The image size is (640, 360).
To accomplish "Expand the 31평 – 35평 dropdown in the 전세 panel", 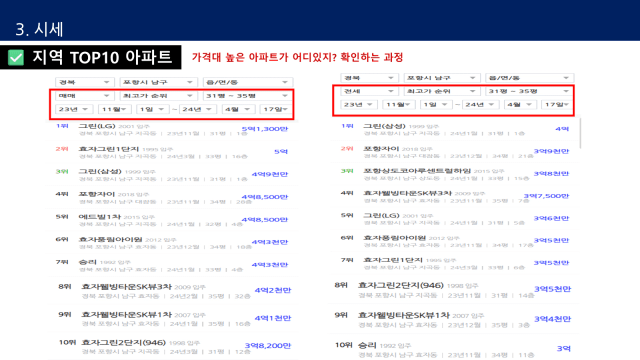I will coord(530,91).
